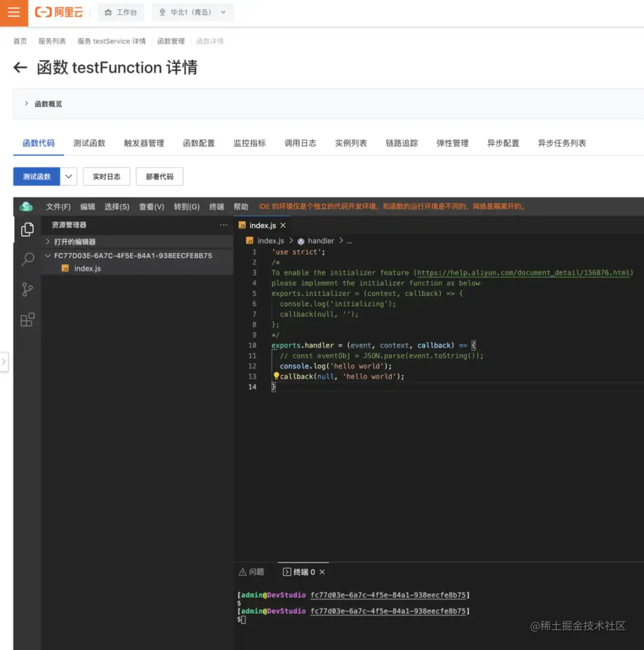Open the hamburger navigation menu
The image size is (644, 650).
tap(14, 13)
